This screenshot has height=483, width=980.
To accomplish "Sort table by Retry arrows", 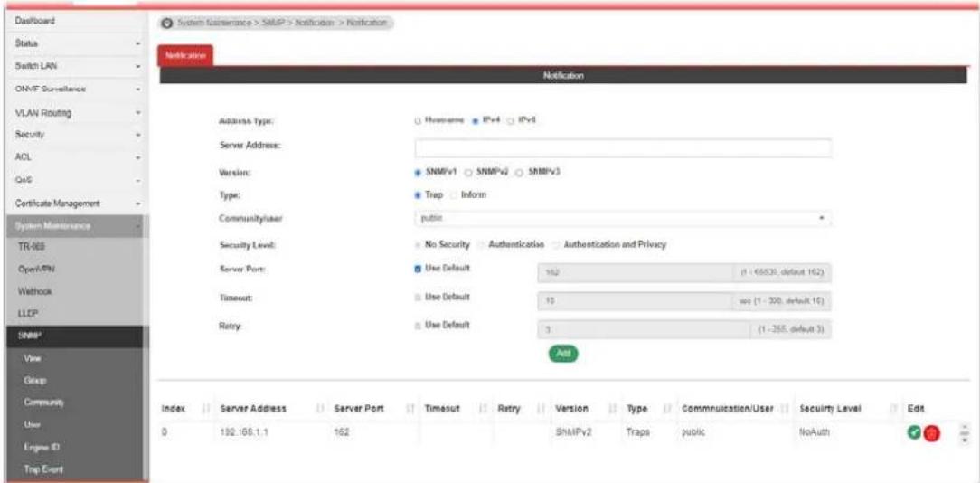I will click(x=542, y=409).
